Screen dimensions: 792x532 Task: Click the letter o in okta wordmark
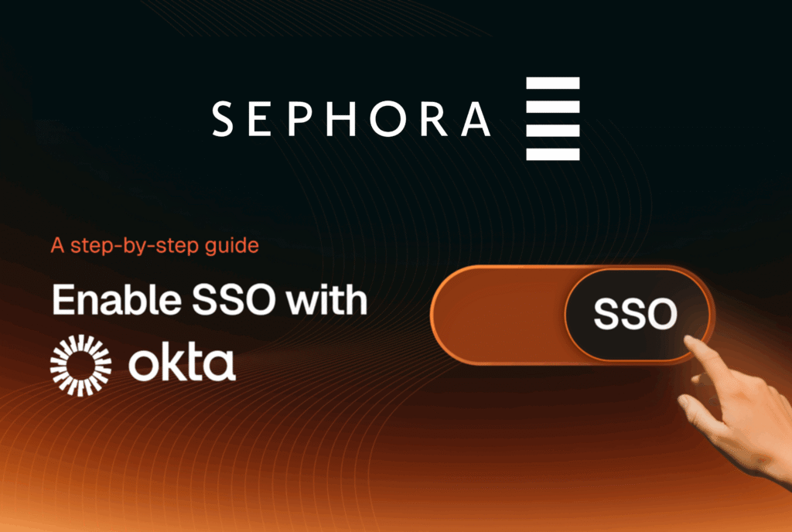click(145, 366)
